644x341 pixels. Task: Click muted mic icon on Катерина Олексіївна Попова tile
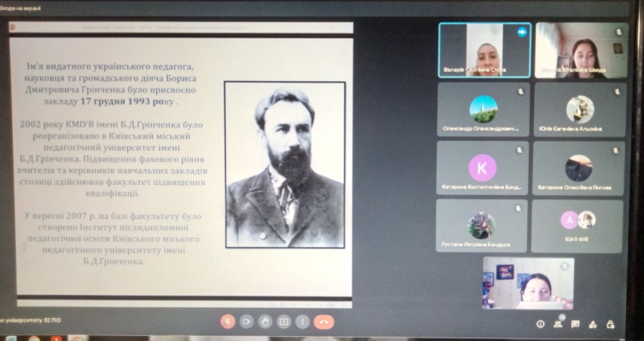pyautogui.click(x=616, y=151)
